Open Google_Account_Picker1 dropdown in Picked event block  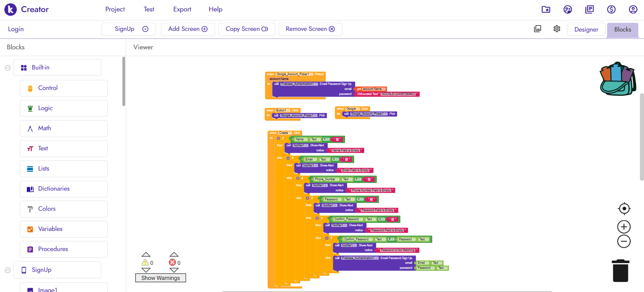294,74
